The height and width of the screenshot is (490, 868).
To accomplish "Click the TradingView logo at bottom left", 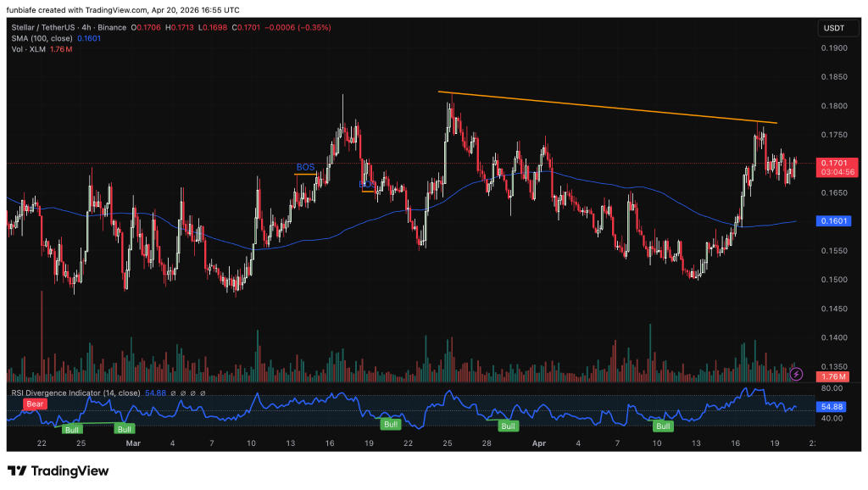I will pyautogui.click(x=58, y=471).
